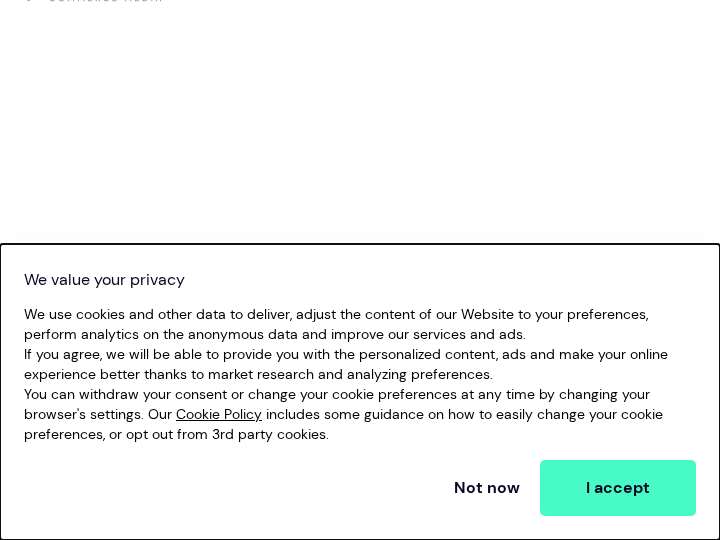Image resolution: width=720 pixels, height=540 pixels.
Task: Click the I accept button
Action: pyautogui.click(x=618, y=488)
